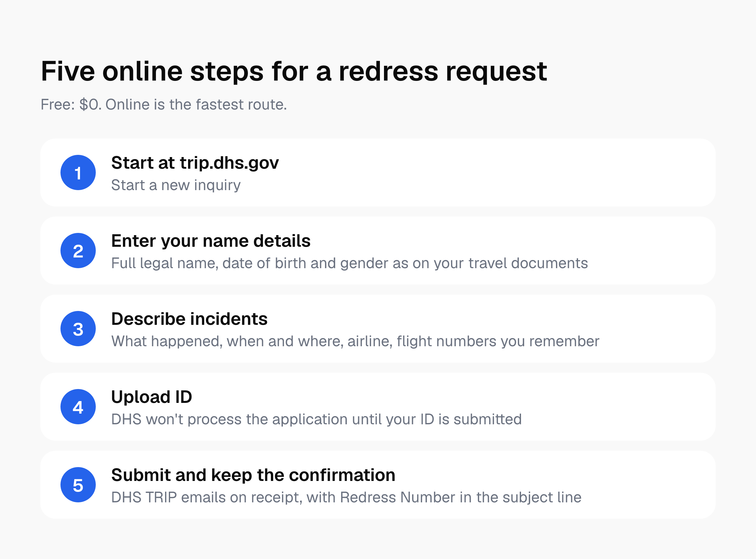
Task: Click the 'DHS TRIP emails on receipt' line
Action: click(x=346, y=498)
